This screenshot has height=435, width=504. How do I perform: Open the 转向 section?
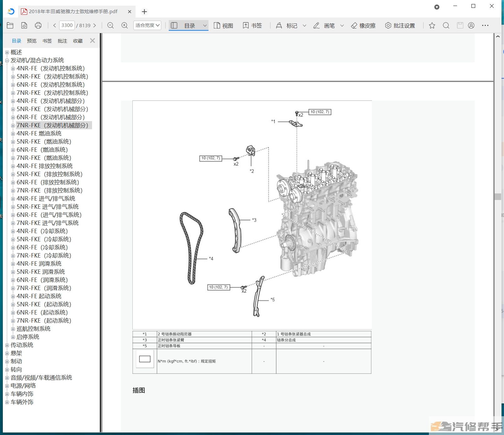pyautogui.click(x=16, y=370)
